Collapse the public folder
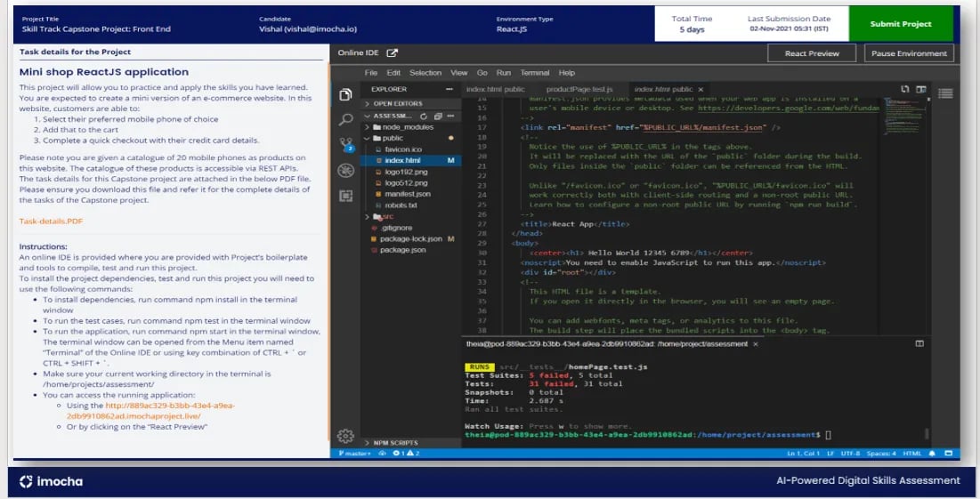 point(412,138)
